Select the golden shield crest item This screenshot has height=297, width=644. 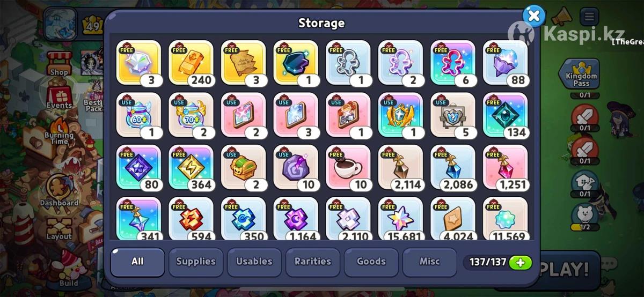tap(400, 115)
